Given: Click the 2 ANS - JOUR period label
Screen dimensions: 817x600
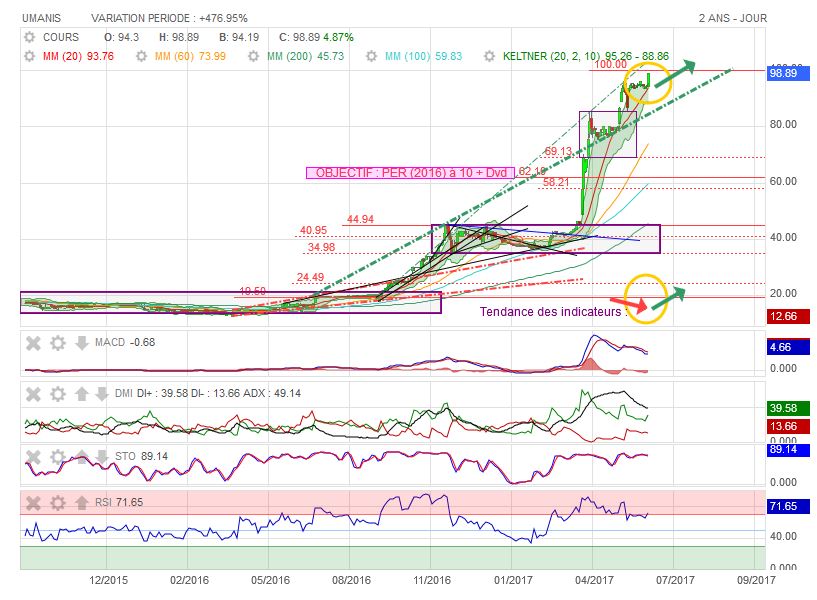Looking at the screenshot, I should (733, 18).
